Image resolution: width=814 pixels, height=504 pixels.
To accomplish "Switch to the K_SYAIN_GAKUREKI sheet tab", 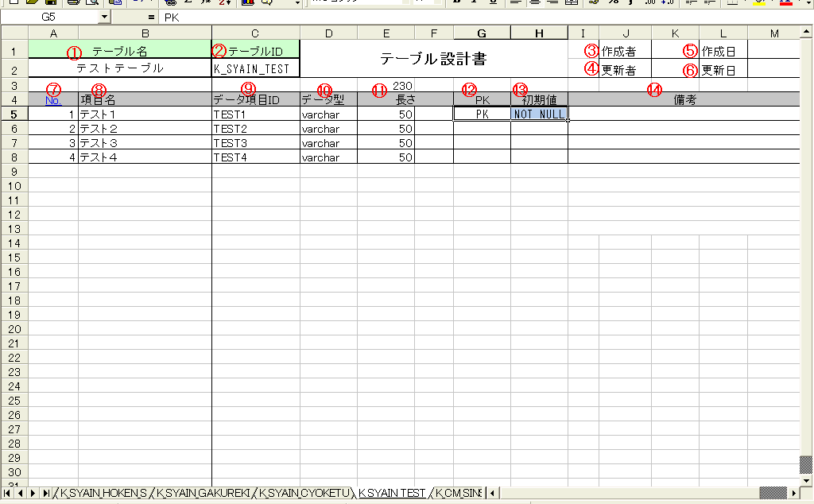I will (x=204, y=494).
